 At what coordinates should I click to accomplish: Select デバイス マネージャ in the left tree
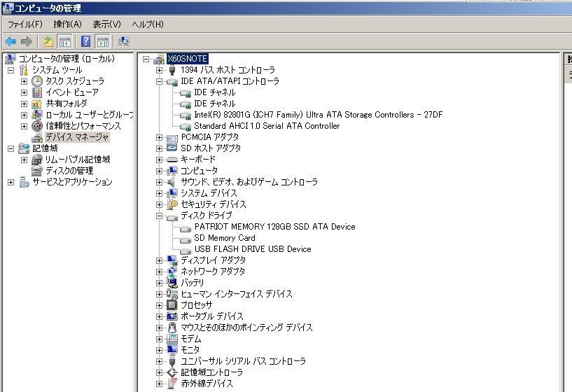pos(77,137)
